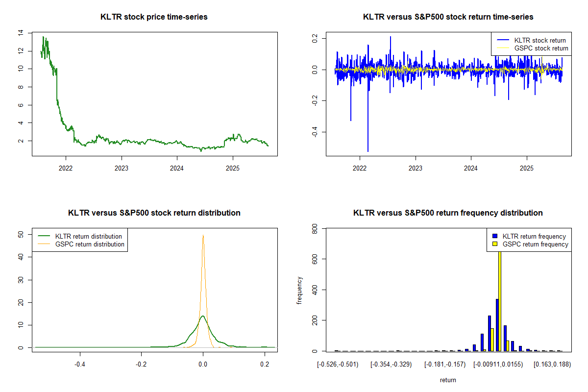This screenshot has width=588, height=392.
Task: Click the green KLTR return distribution legend line
Action: [43, 236]
